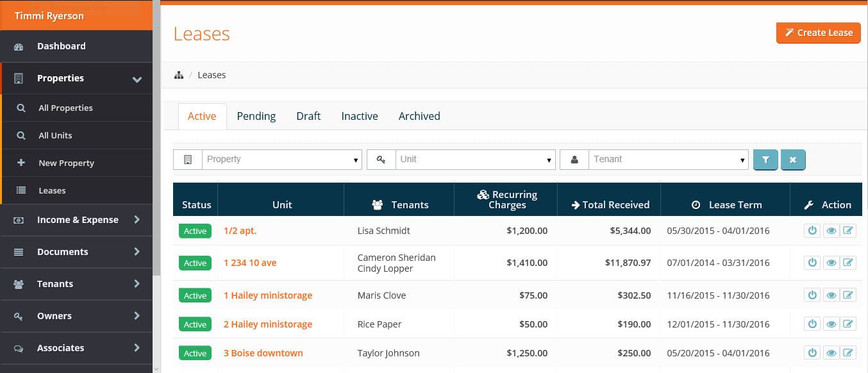This screenshot has width=868, height=373.
Task: Click edit icon for Rice Paper lease
Action: pyautogui.click(x=848, y=324)
